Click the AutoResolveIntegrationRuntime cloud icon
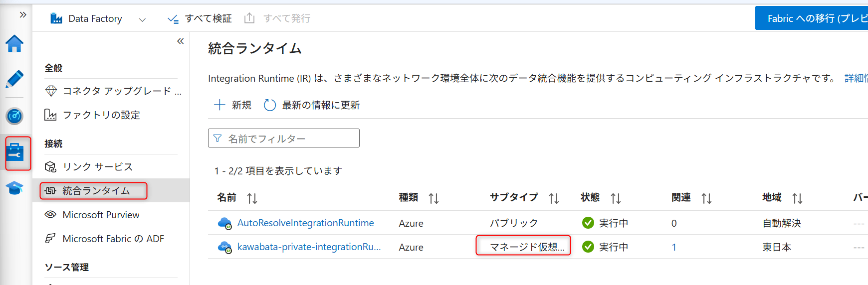The height and width of the screenshot is (285, 868). [225, 223]
